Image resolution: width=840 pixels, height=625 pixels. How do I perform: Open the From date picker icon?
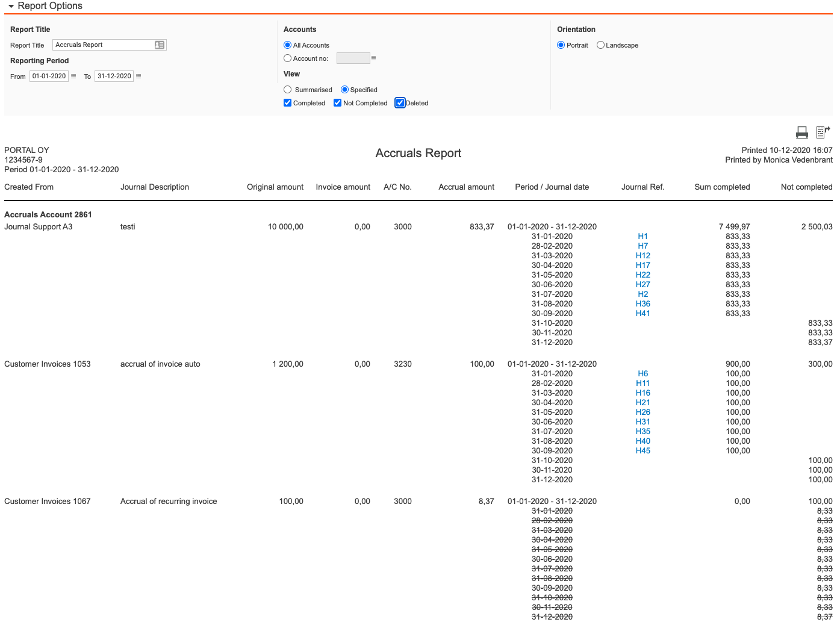click(73, 76)
